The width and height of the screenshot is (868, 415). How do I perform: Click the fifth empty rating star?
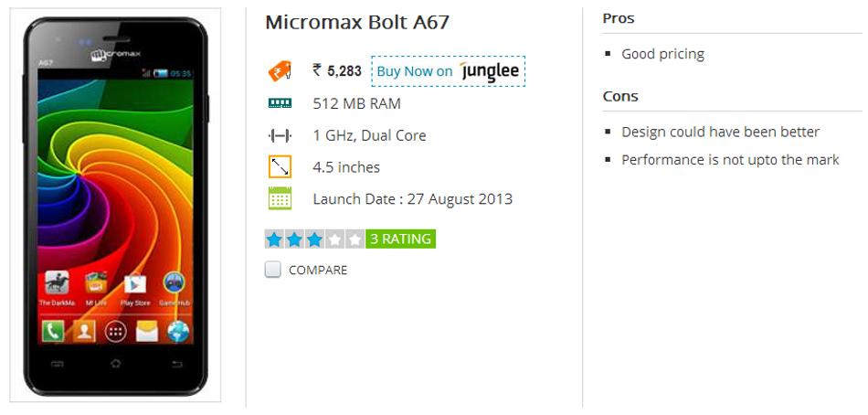(x=355, y=239)
